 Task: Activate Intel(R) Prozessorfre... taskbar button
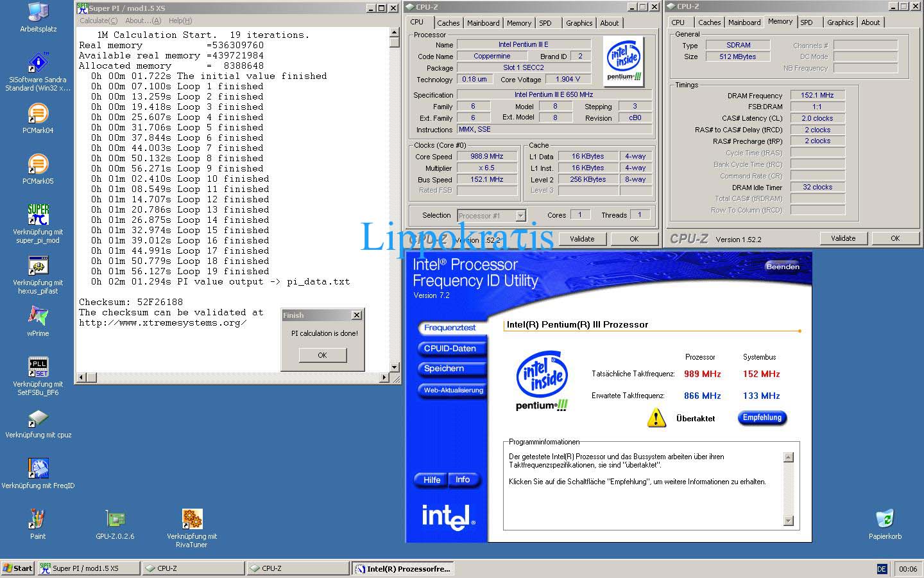pyautogui.click(x=404, y=568)
